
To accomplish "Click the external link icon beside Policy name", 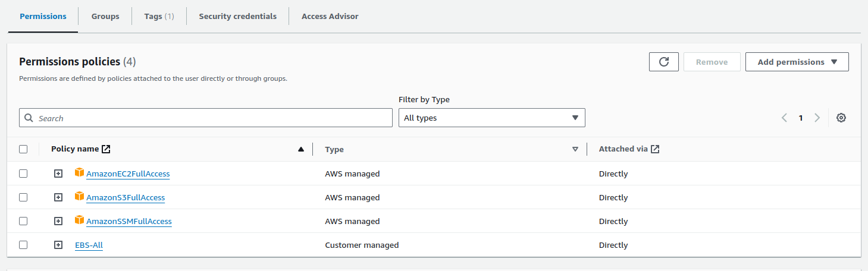I will point(106,149).
